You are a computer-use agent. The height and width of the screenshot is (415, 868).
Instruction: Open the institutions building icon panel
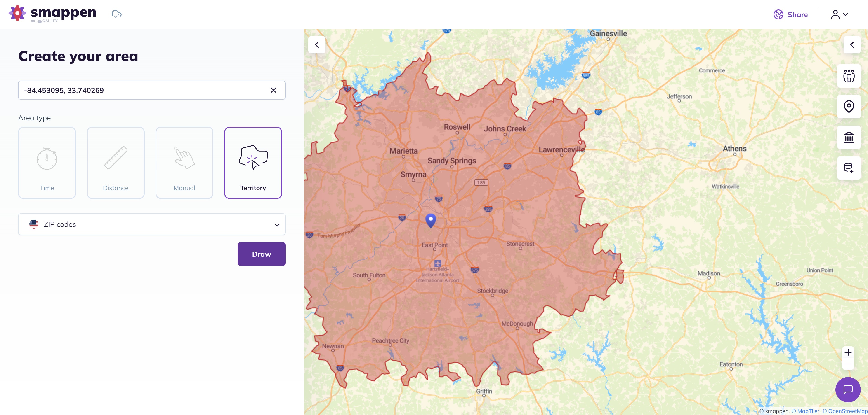(849, 137)
